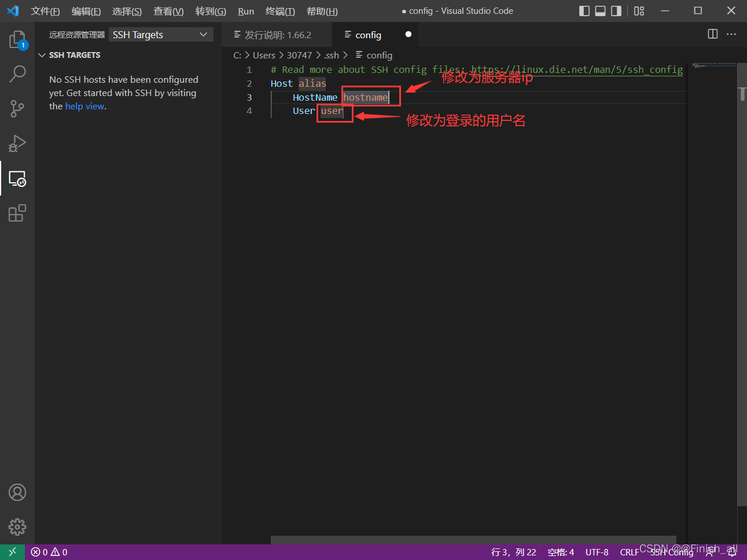This screenshot has width=747, height=560.
Task: Open the SSH Targets dropdown
Action: point(161,35)
